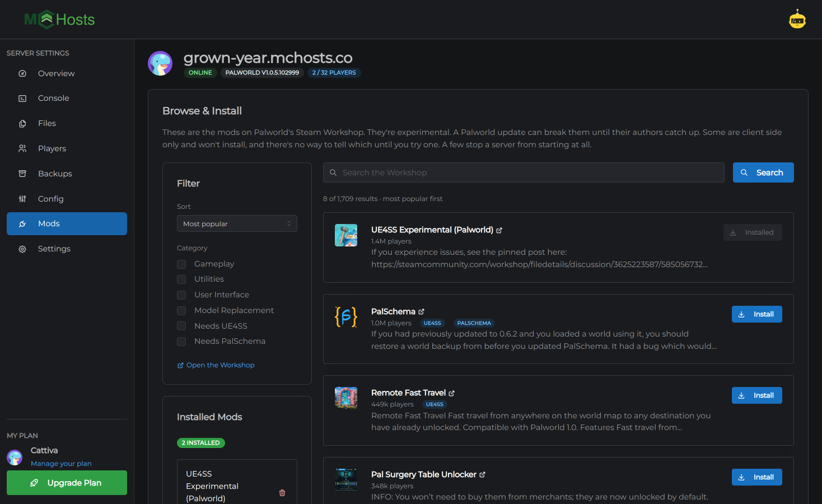Focus the Search the Workshop field
The width and height of the screenshot is (822, 504).
tap(524, 172)
